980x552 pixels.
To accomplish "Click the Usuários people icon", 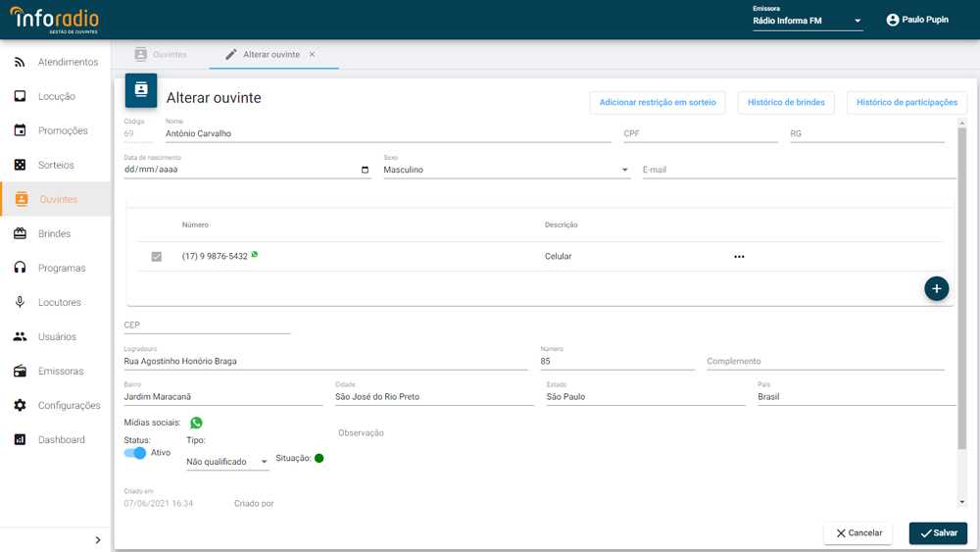I will [x=20, y=336].
